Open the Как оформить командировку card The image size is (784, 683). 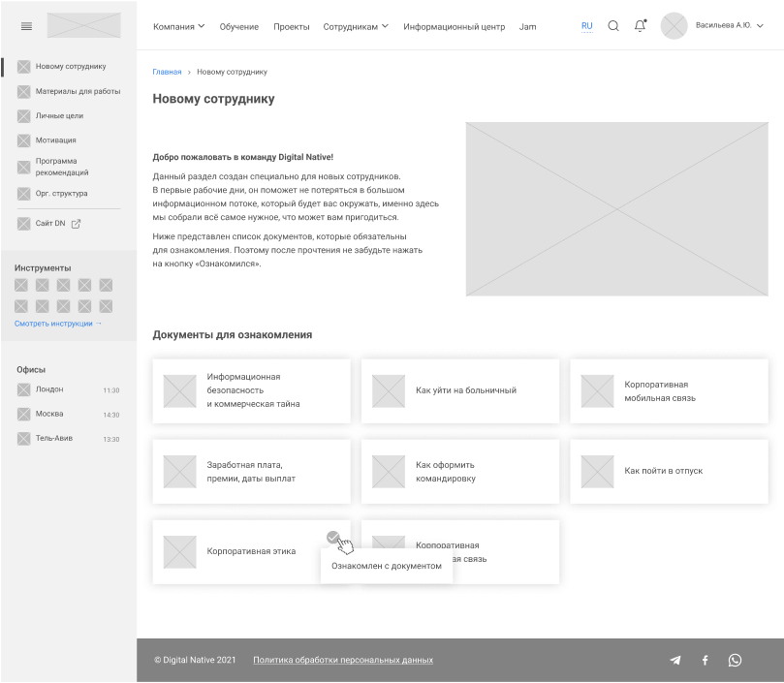460,472
